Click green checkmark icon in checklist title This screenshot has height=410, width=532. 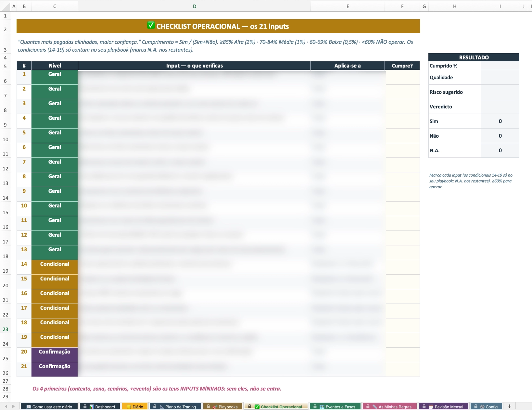coord(151,25)
